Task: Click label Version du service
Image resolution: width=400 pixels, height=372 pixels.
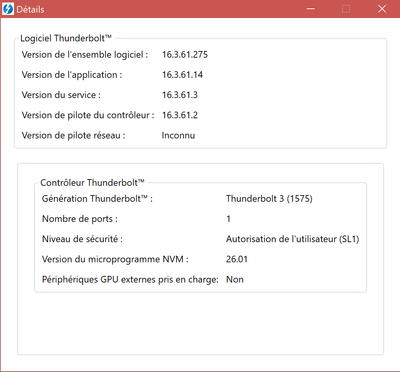Action: click(61, 95)
